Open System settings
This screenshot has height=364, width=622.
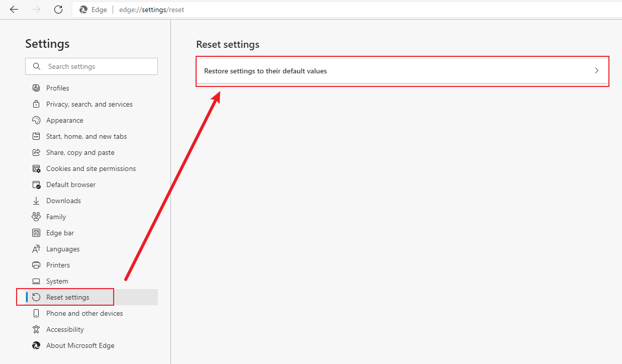pyautogui.click(x=92, y=281)
